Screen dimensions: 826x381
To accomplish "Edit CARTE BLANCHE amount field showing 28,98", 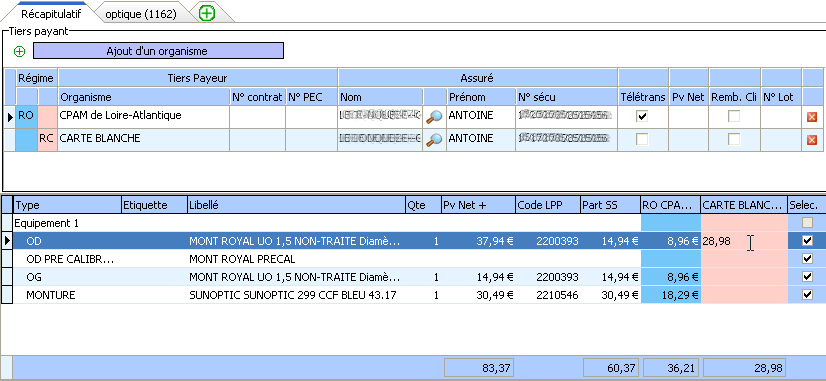I will [x=744, y=241].
